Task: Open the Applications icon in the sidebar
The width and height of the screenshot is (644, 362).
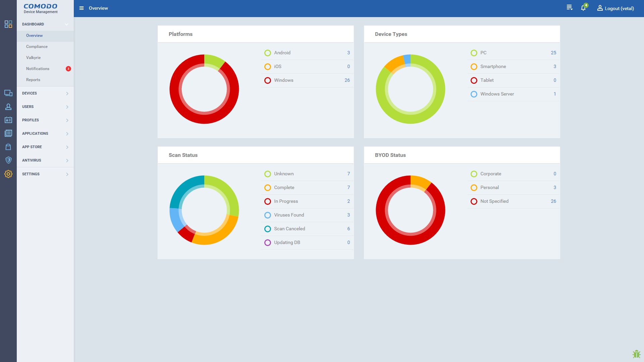Action: (x=8, y=133)
